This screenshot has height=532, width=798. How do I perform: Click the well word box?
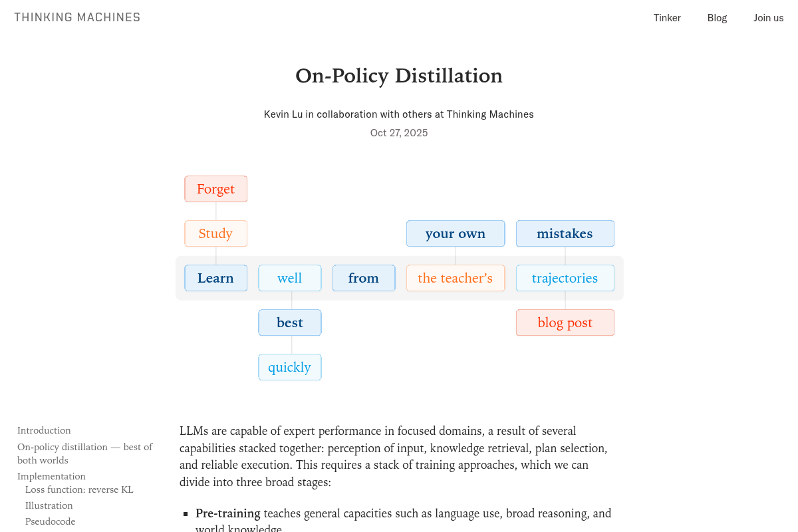(290, 278)
